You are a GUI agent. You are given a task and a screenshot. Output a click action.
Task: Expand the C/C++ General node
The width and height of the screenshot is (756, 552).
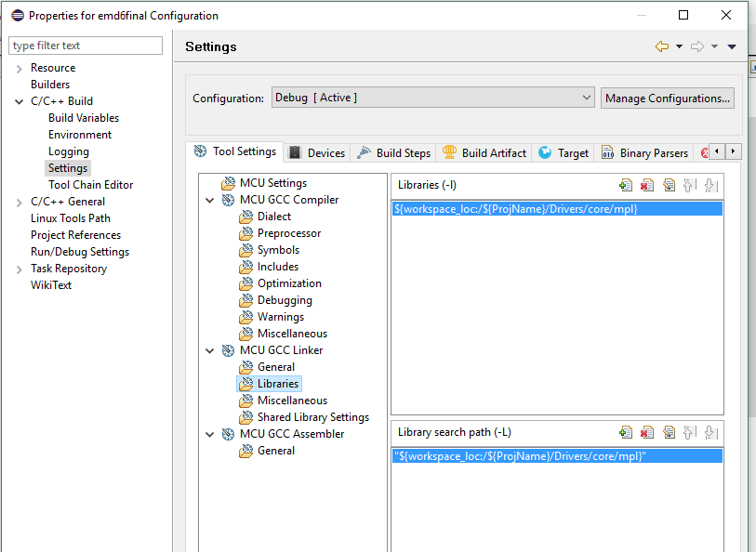(20, 202)
